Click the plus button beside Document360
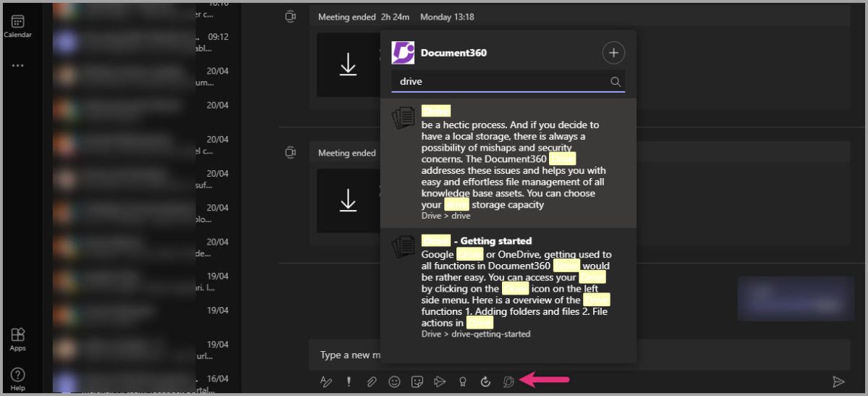The width and height of the screenshot is (868, 396). coord(613,53)
